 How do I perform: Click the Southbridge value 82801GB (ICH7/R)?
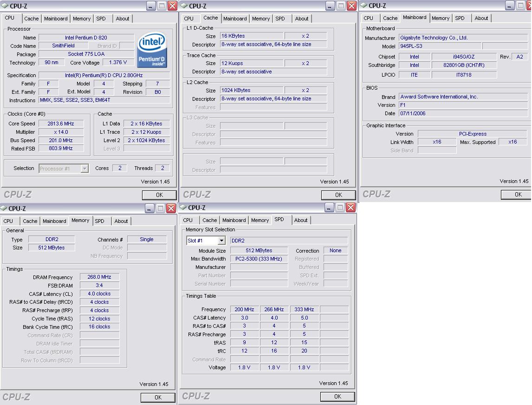(x=464, y=65)
